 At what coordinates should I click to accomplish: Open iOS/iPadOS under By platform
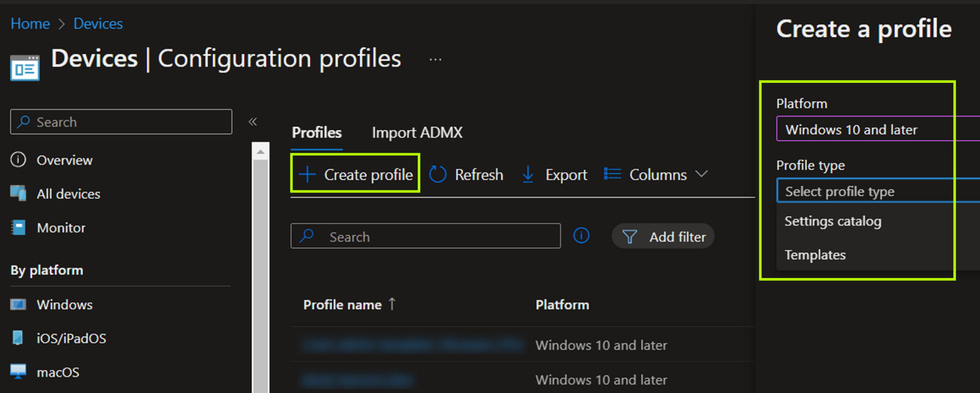[71, 338]
